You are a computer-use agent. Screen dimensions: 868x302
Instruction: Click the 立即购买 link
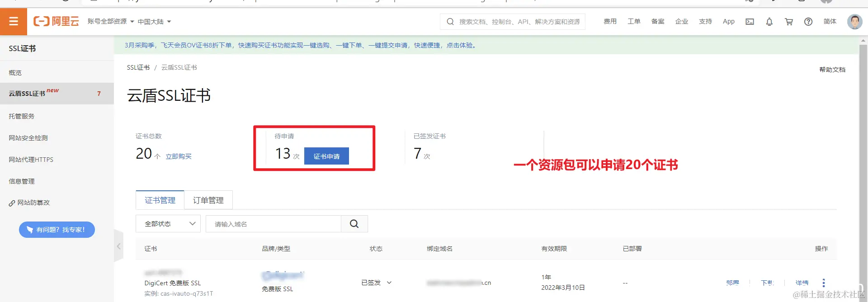click(179, 156)
